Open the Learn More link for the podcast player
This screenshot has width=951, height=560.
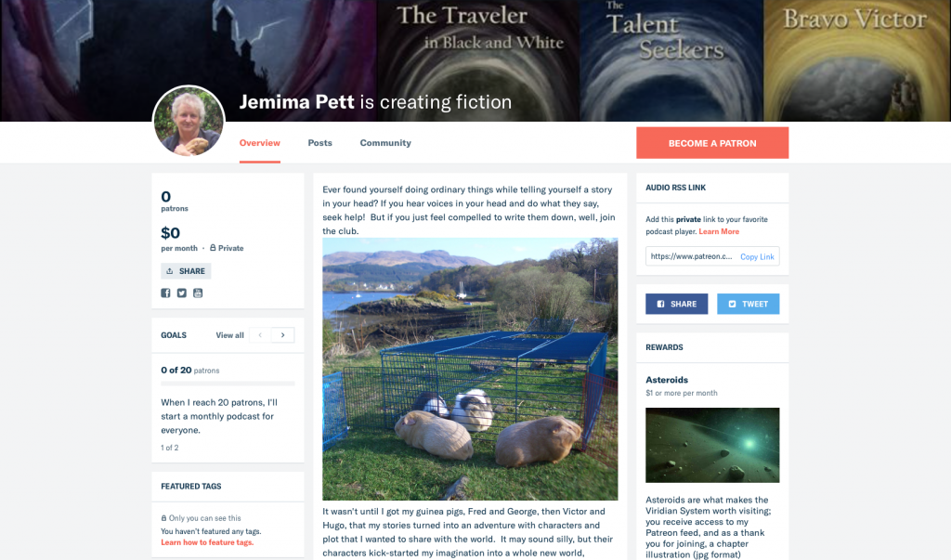click(719, 231)
